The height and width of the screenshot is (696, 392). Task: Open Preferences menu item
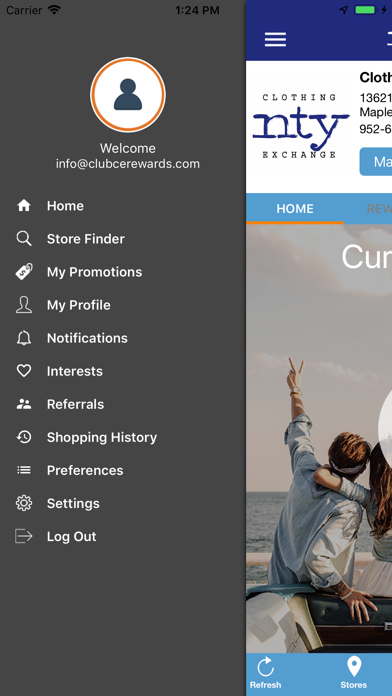pyautogui.click(x=85, y=471)
